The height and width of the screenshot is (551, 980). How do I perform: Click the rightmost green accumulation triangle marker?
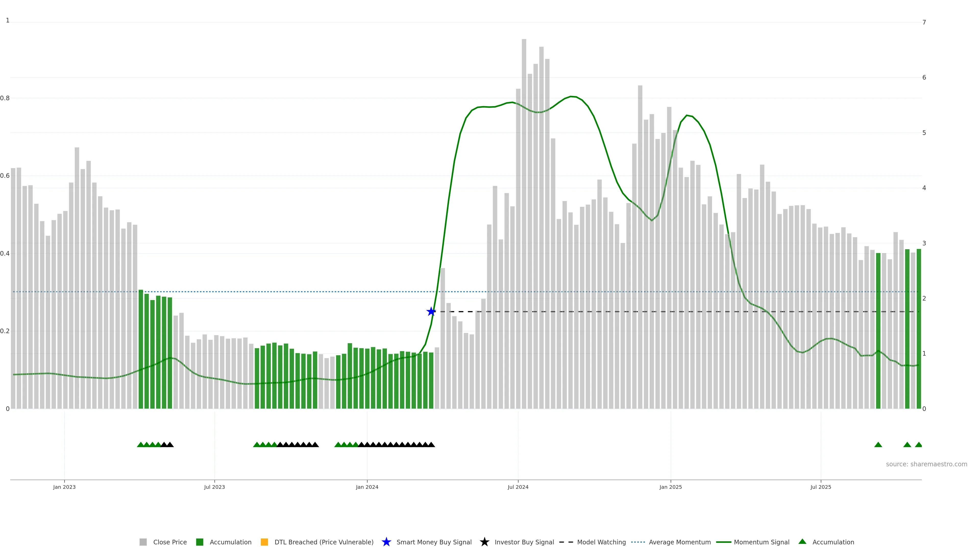[918, 445]
